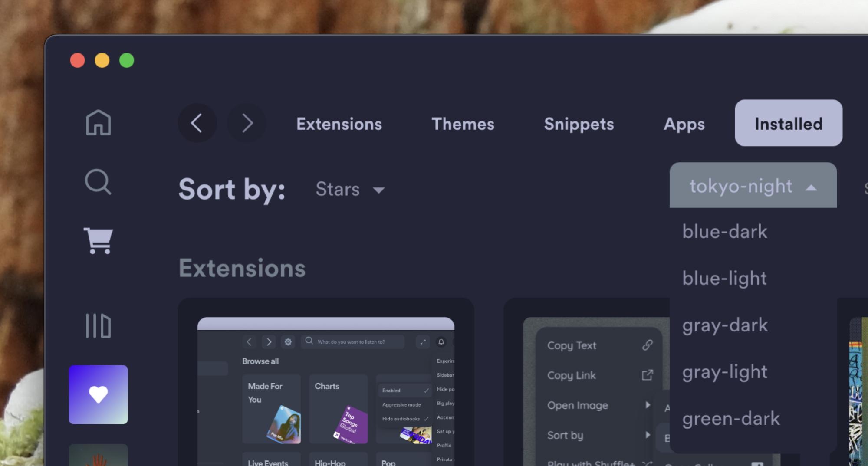The width and height of the screenshot is (868, 466).
Task: Open the Home icon in the sidebar
Action: (99, 124)
